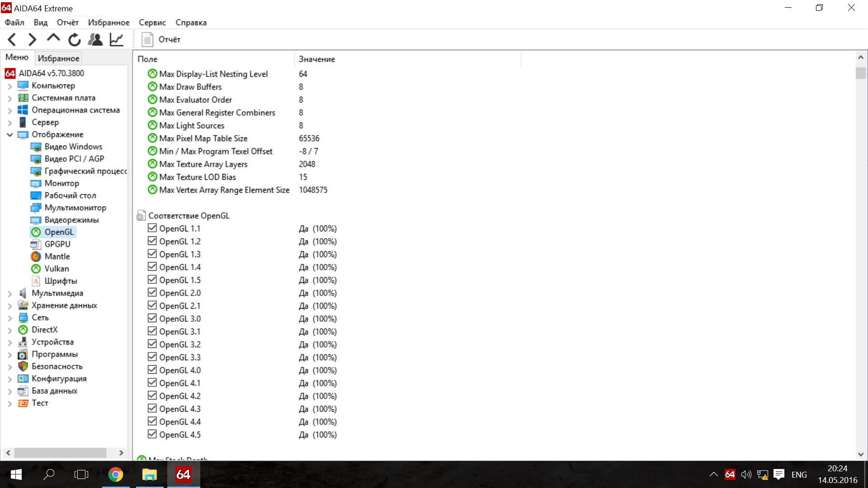The image size is (868, 488).
Task: Click the Up arrow toolbar icon
Action: point(53,39)
